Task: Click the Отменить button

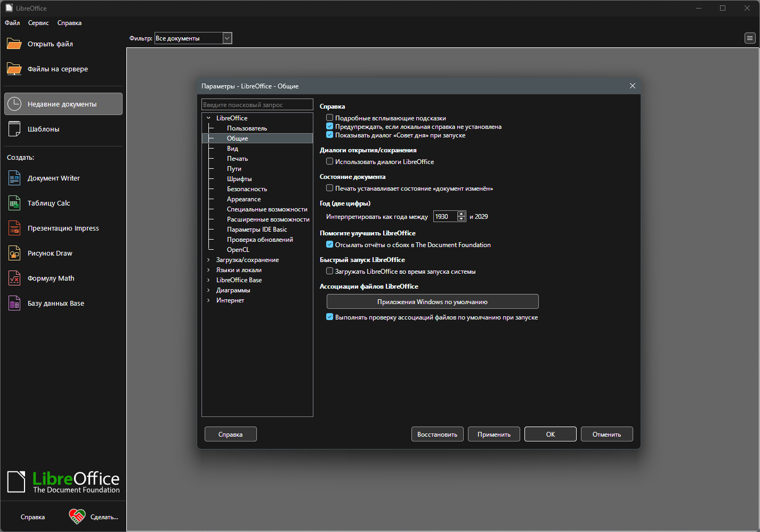Action: [x=607, y=434]
